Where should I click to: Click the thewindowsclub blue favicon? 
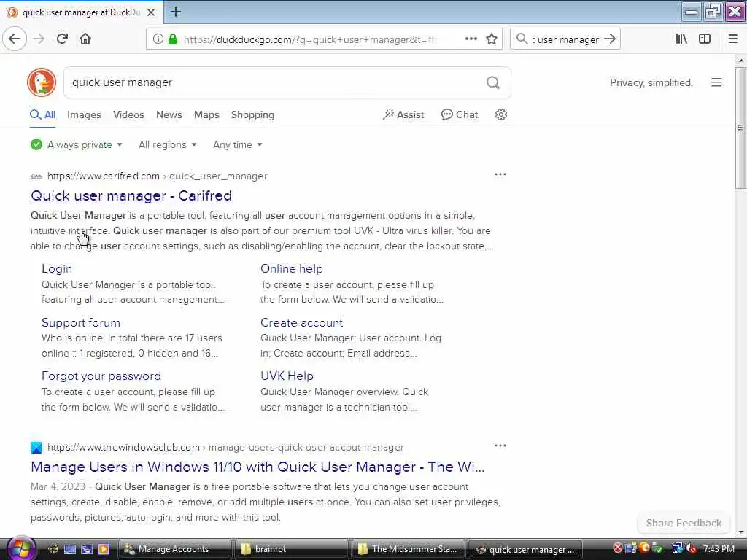point(36,448)
